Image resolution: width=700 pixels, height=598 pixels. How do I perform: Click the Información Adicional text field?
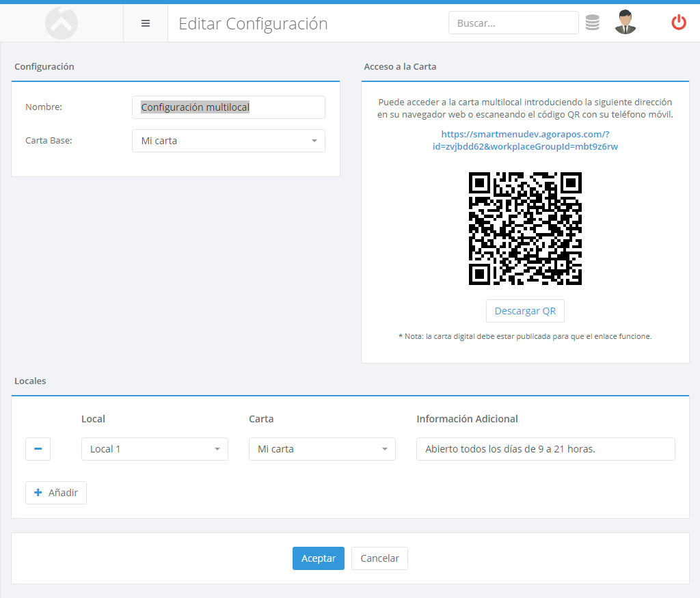546,449
